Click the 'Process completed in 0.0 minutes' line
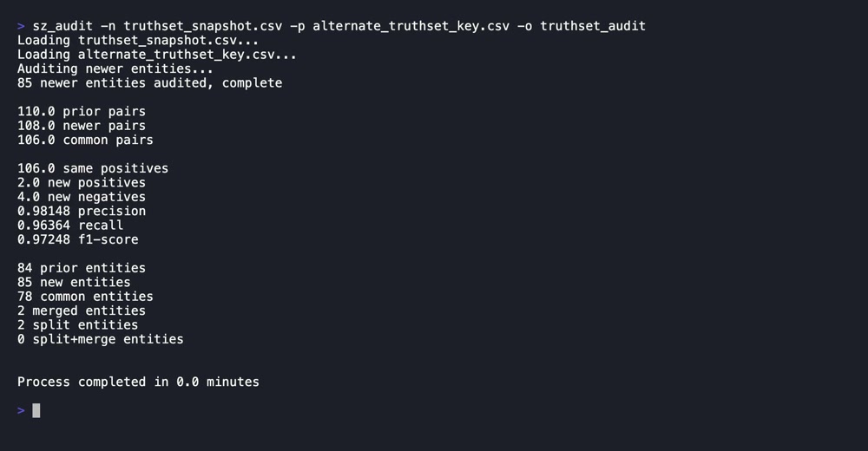This screenshot has width=868, height=451. click(x=138, y=382)
